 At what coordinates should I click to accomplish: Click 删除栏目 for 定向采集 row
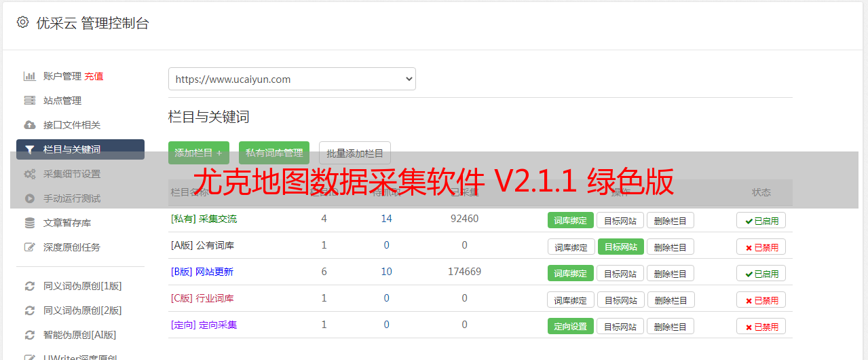[x=671, y=326]
